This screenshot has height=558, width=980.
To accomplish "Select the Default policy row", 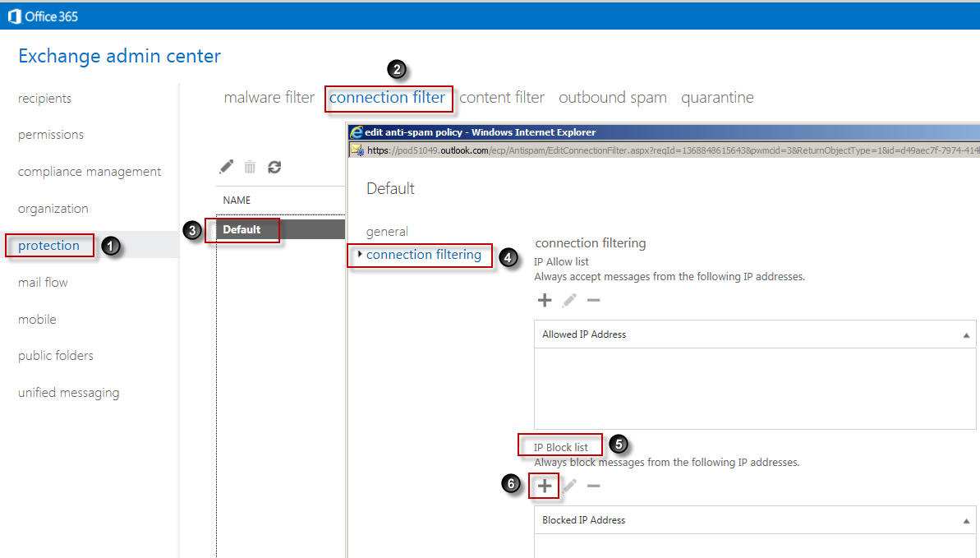I will click(281, 229).
